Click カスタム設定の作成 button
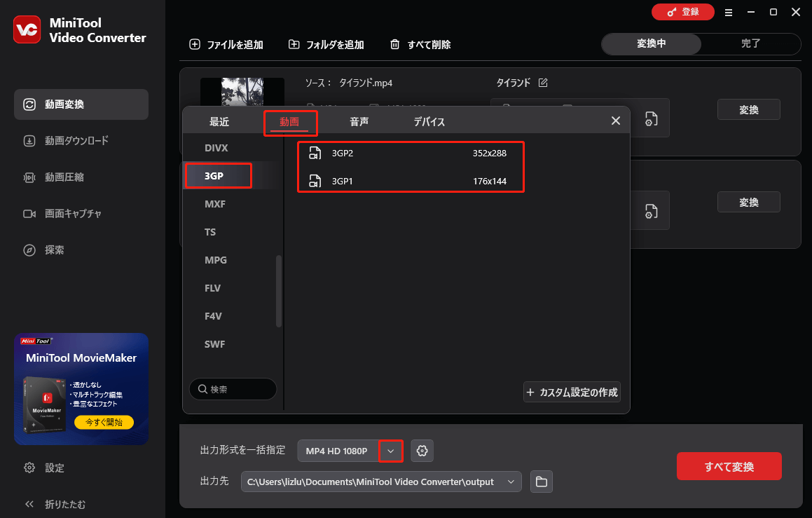Screen dimensions: 812x518 click(x=572, y=392)
